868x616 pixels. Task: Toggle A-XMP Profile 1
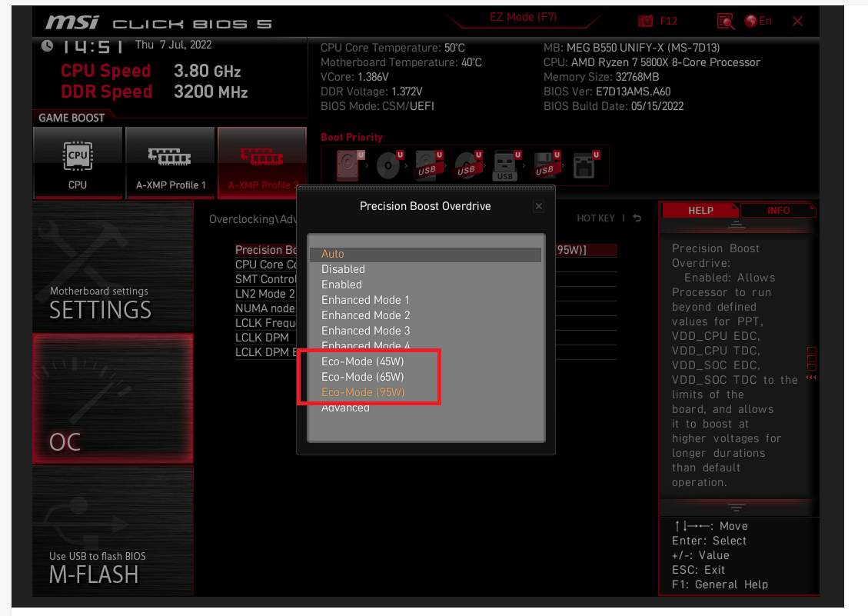point(170,163)
